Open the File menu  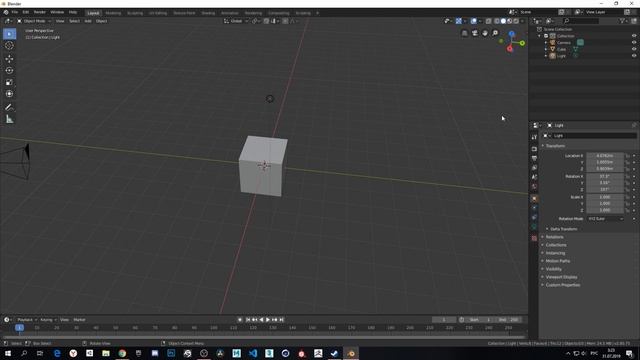click(x=15, y=12)
